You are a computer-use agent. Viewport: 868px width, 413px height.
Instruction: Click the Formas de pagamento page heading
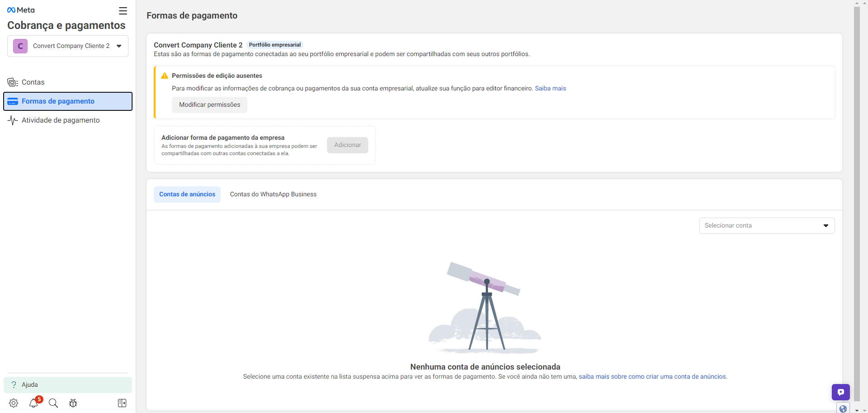pos(192,16)
